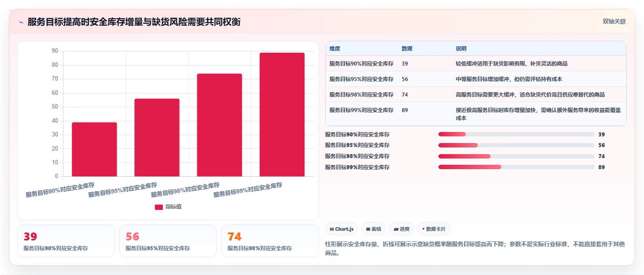
Task: Select table cell 服务目标98%对应安全库存
Action: (361, 95)
